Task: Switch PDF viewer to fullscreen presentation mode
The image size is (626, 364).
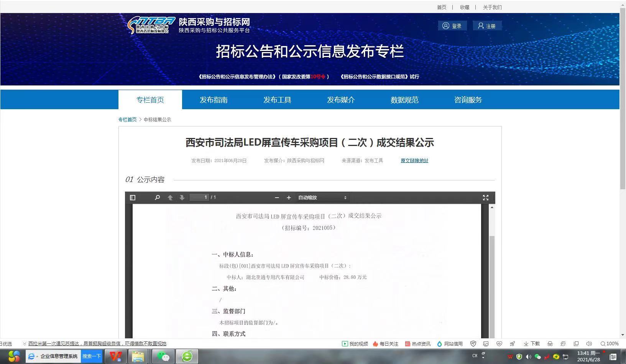Action: 486,198
